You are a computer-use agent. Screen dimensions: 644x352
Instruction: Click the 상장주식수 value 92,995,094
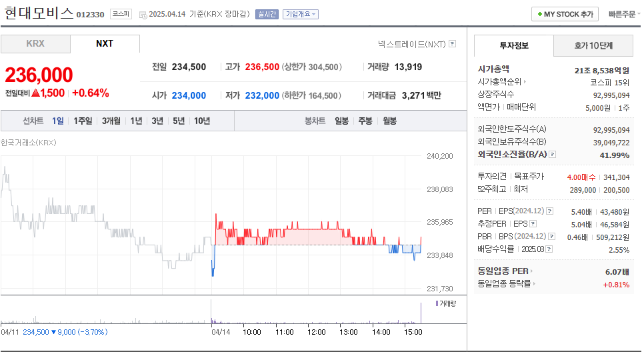pyautogui.click(x=611, y=95)
